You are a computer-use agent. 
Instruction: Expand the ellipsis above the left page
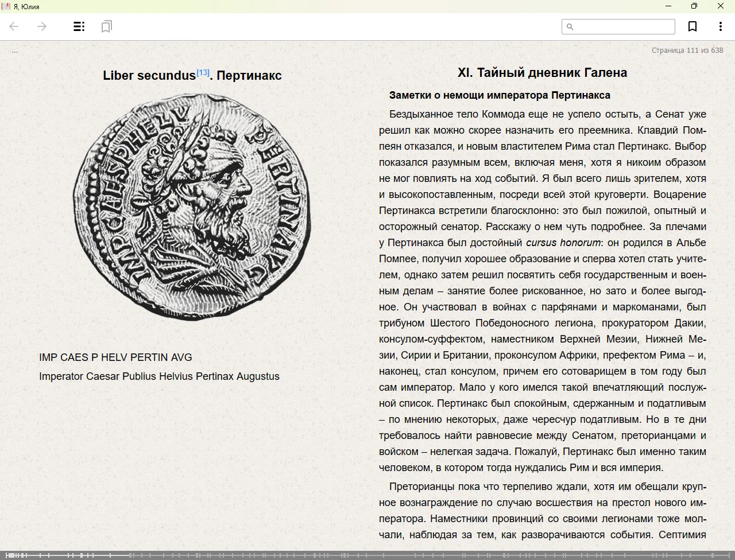click(x=15, y=51)
